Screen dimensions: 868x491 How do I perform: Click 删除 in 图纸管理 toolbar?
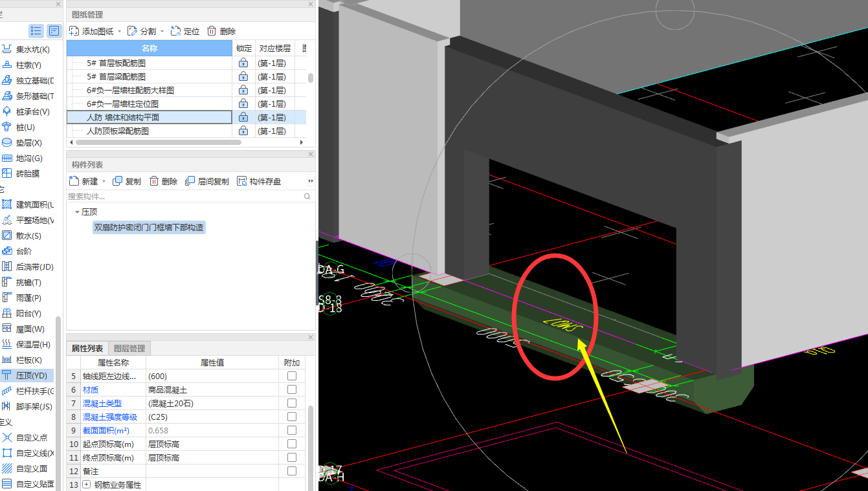[x=221, y=31]
